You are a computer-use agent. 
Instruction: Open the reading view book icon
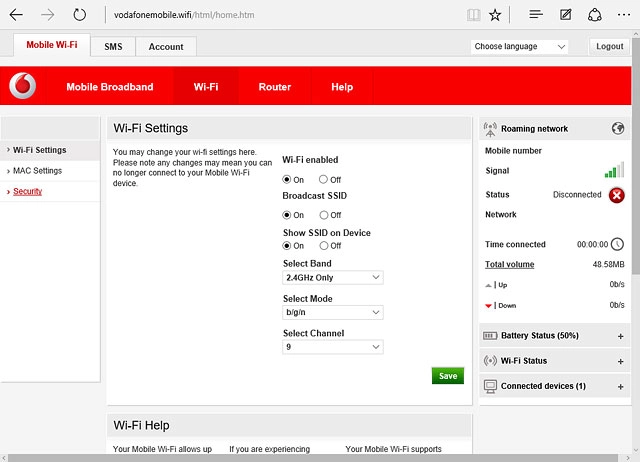click(x=474, y=15)
